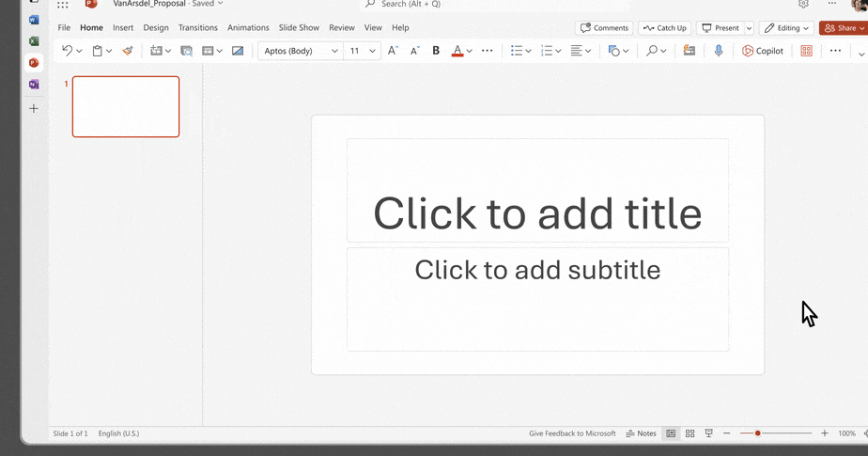Expand the New Slide dropdown arrow
Image resolution: width=868 pixels, height=456 pixels.
(x=168, y=51)
